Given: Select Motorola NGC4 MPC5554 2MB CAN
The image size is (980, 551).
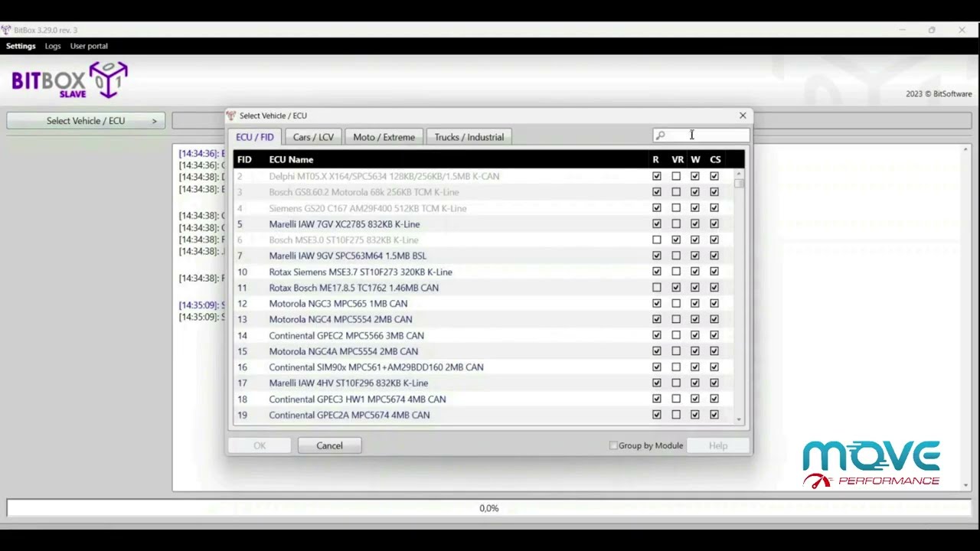Looking at the screenshot, I should point(483,319).
